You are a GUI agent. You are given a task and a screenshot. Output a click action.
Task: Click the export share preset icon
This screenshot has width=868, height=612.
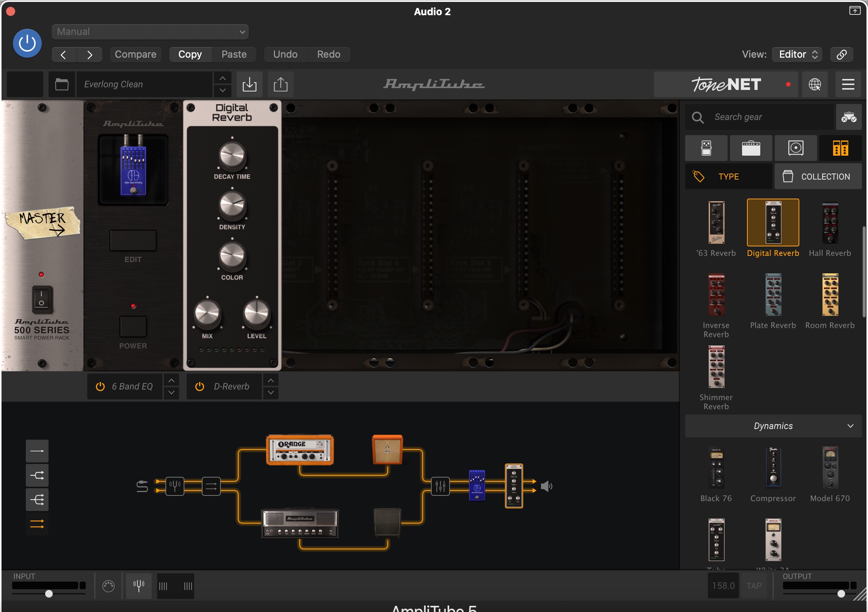[281, 84]
